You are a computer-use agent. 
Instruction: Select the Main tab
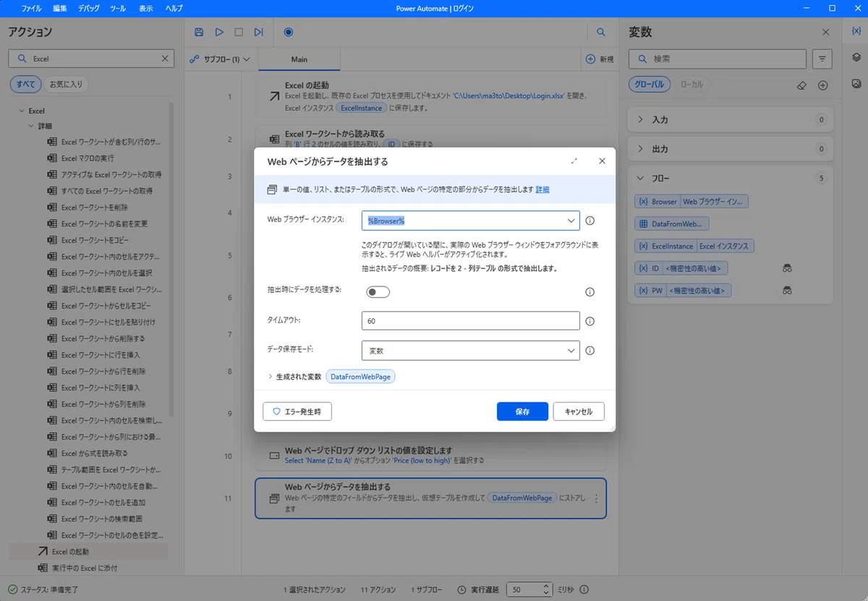pyautogui.click(x=299, y=59)
